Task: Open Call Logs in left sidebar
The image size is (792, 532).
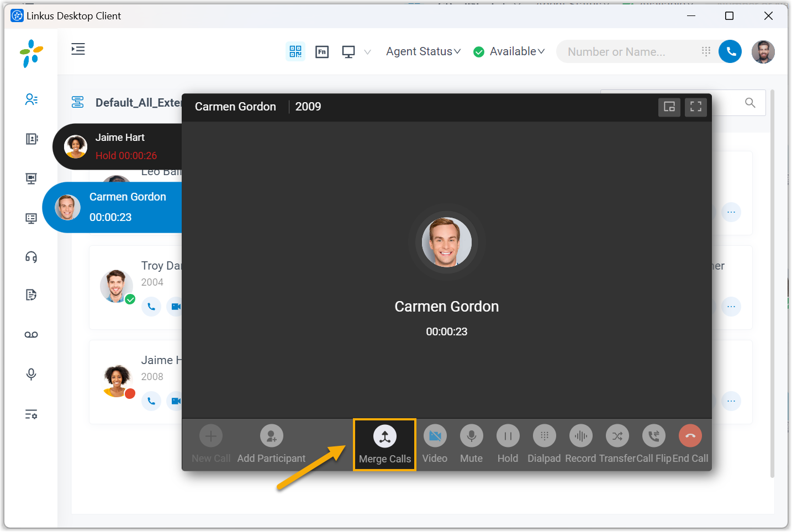Action: 31,295
